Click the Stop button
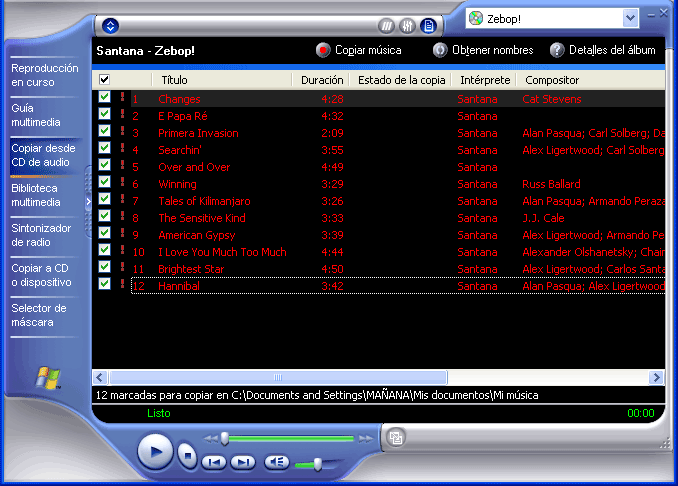Viewport: 678px width, 486px height. click(x=188, y=456)
